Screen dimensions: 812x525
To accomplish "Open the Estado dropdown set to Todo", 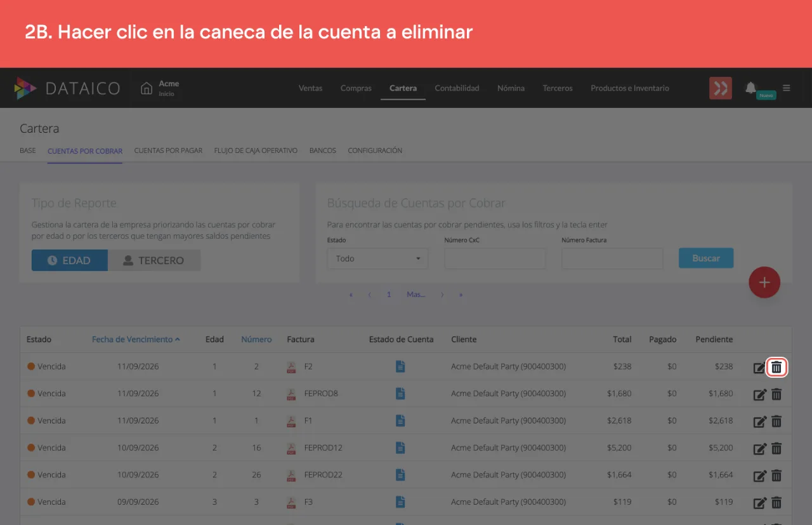I will click(x=378, y=258).
